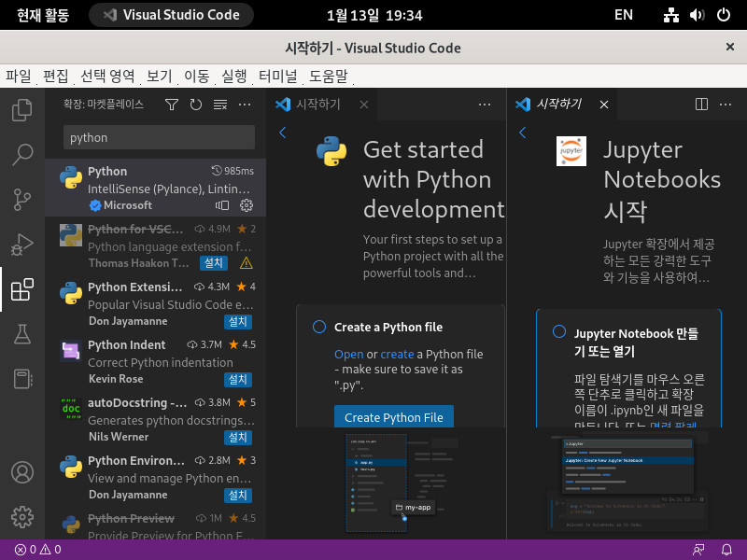
Task: Open the Accounts icon in activity bar
Action: (x=21, y=472)
